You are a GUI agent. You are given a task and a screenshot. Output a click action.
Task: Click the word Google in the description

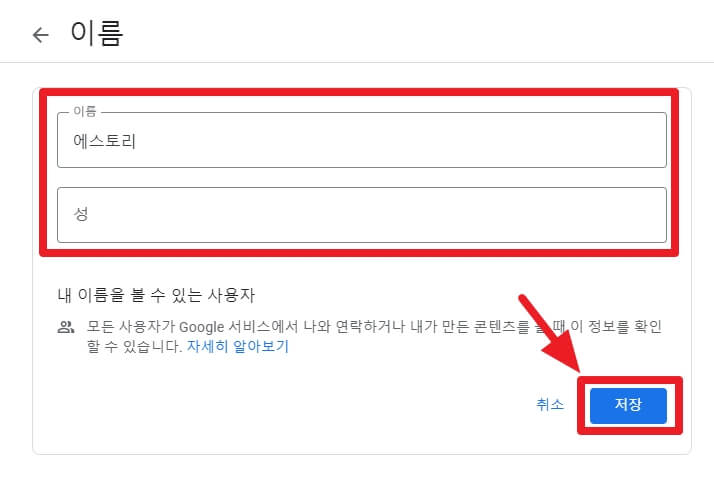[x=201, y=327]
